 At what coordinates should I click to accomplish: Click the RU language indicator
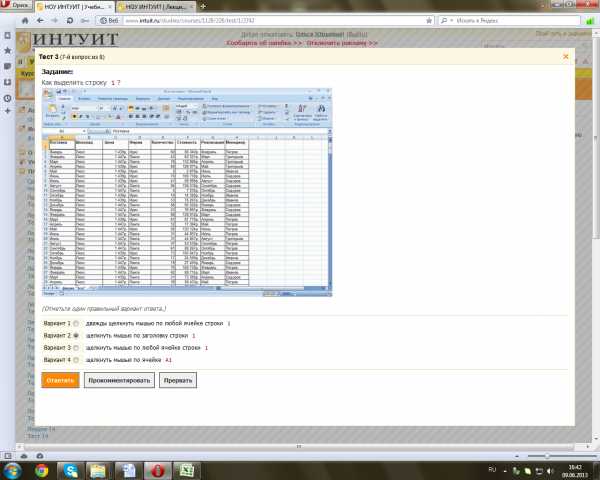[x=492, y=469]
